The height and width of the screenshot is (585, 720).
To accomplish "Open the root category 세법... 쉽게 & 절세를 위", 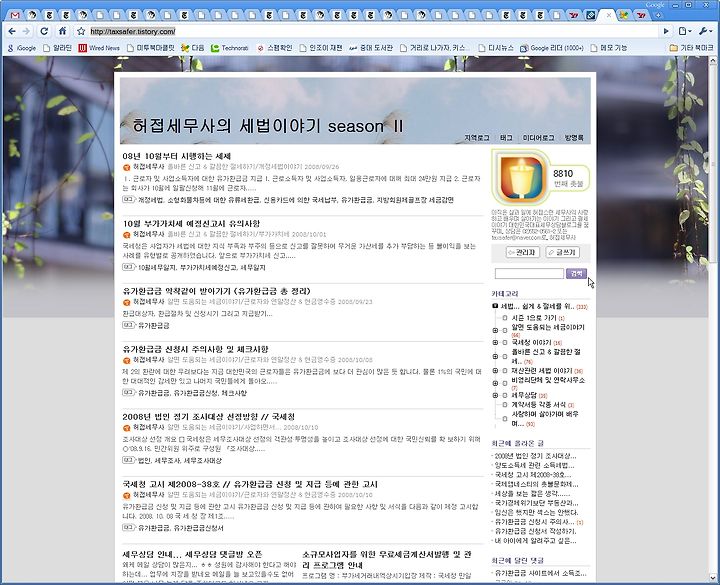I will point(537,306).
